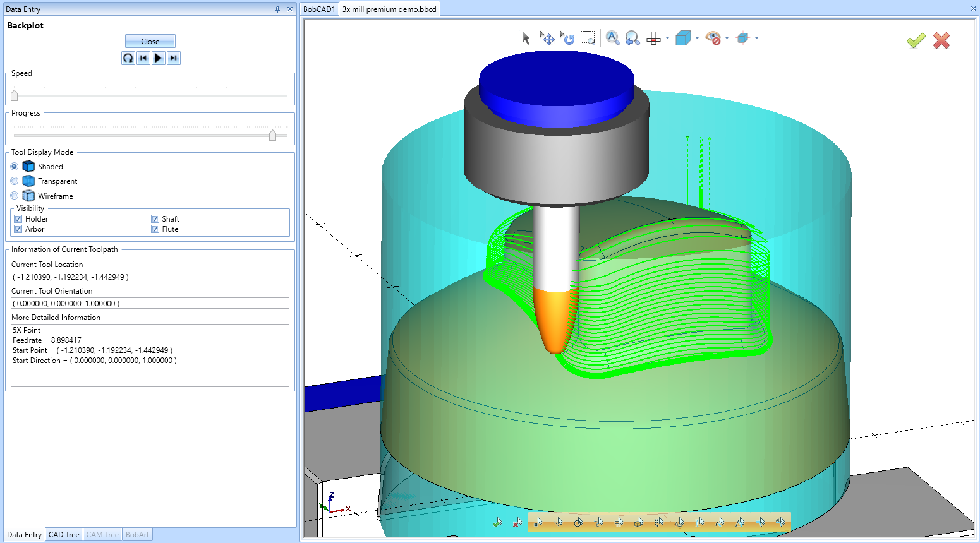Click the green checkmark to confirm
Image resolution: width=980 pixels, height=543 pixels.
click(916, 40)
